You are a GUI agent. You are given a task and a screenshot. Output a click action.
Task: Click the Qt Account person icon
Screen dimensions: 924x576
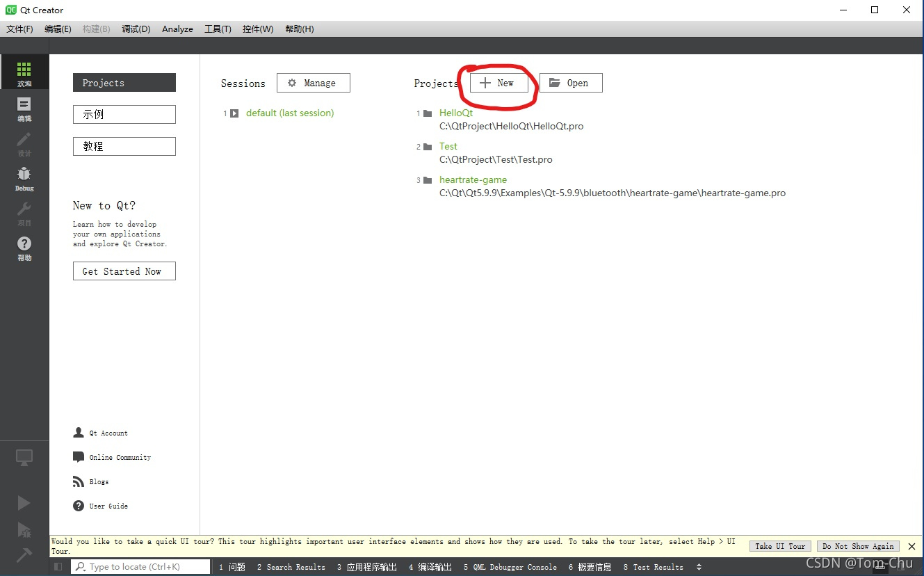point(79,433)
